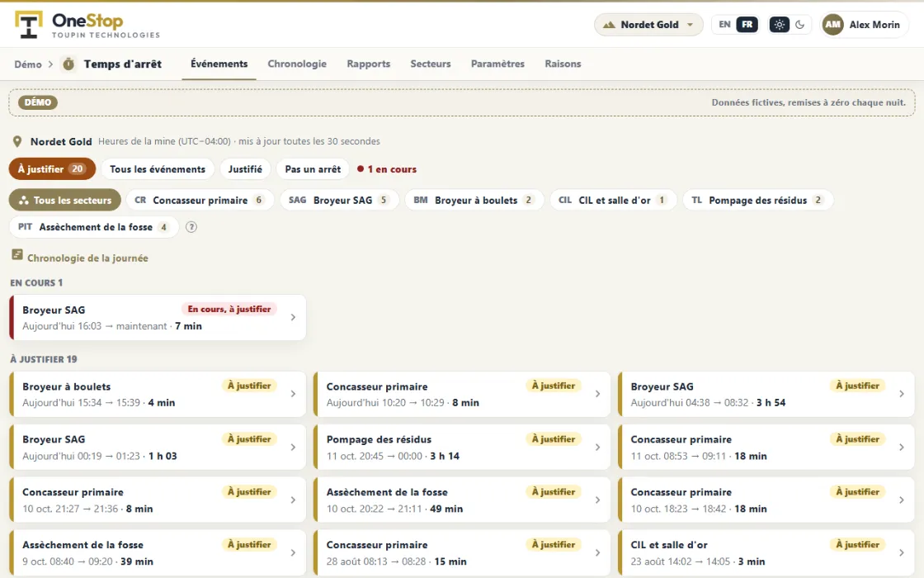Viewport: 924px width, 578px height.
Task: Select Tous les secteurs filter
Action: coord(65,201)
